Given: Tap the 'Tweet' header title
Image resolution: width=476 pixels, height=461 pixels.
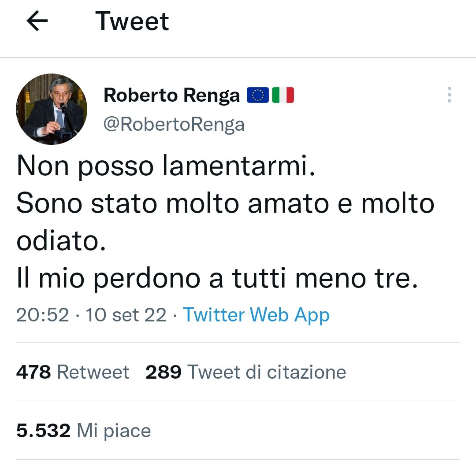Looking at the screenshot, I should 132,21.
